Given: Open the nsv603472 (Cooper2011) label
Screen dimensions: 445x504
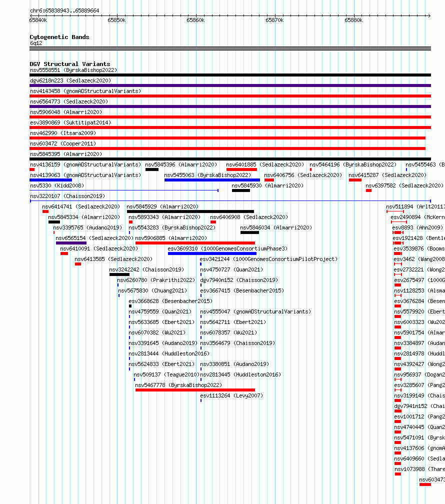Looking at the screenshot, I should 63,143.
